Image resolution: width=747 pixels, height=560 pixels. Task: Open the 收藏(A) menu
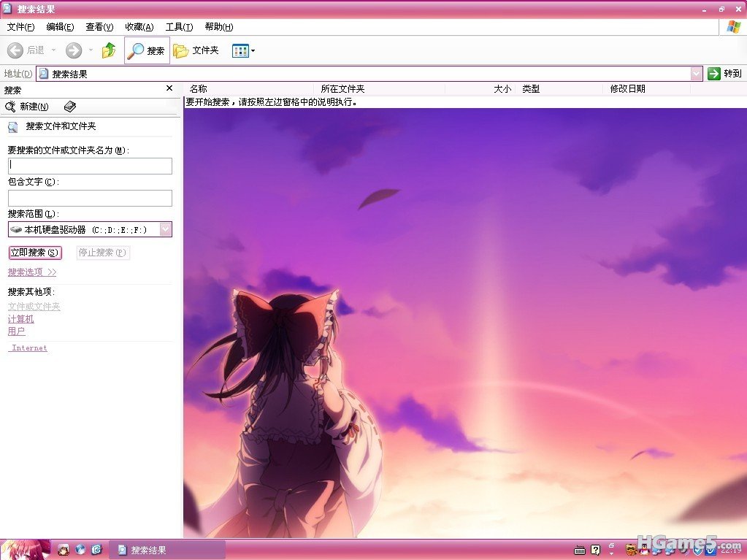click(139, 27)
